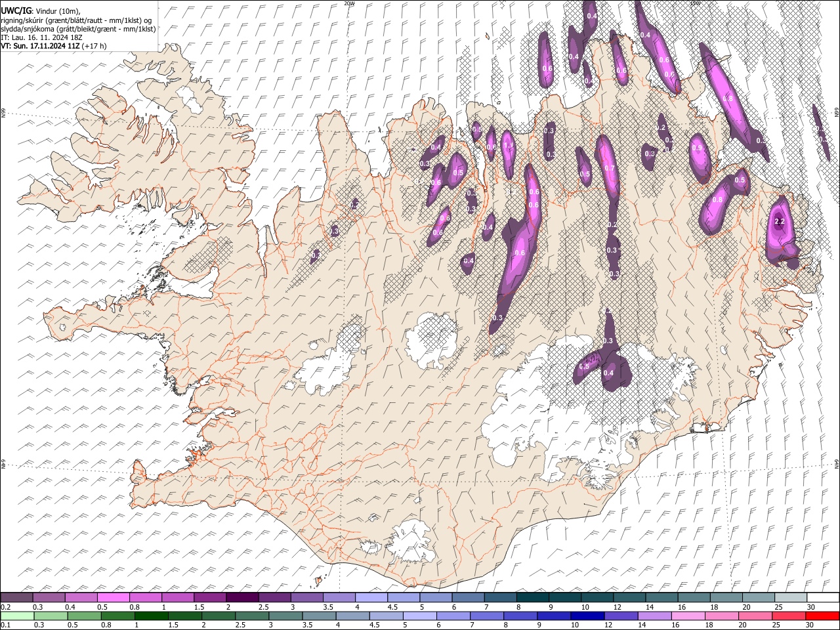Select the pale green 0.1–0.3 rain legend swatch

pos(17,616)
